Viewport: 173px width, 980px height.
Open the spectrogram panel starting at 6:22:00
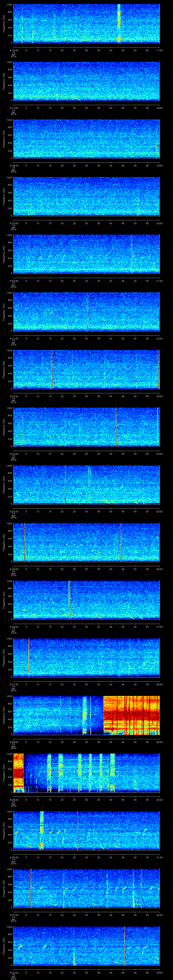pyautogui.click(x=86, y=369)
